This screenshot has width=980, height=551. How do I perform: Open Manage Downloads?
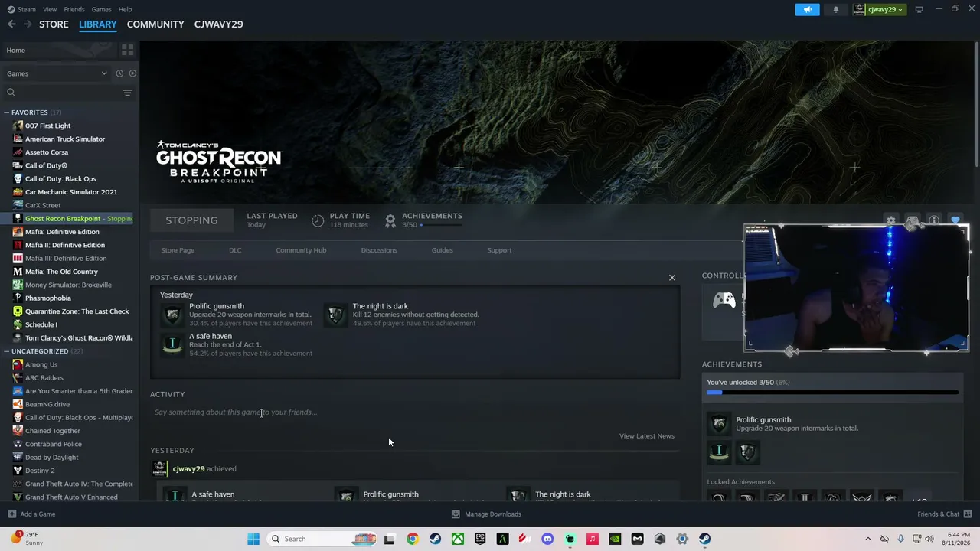pos(486,514)
